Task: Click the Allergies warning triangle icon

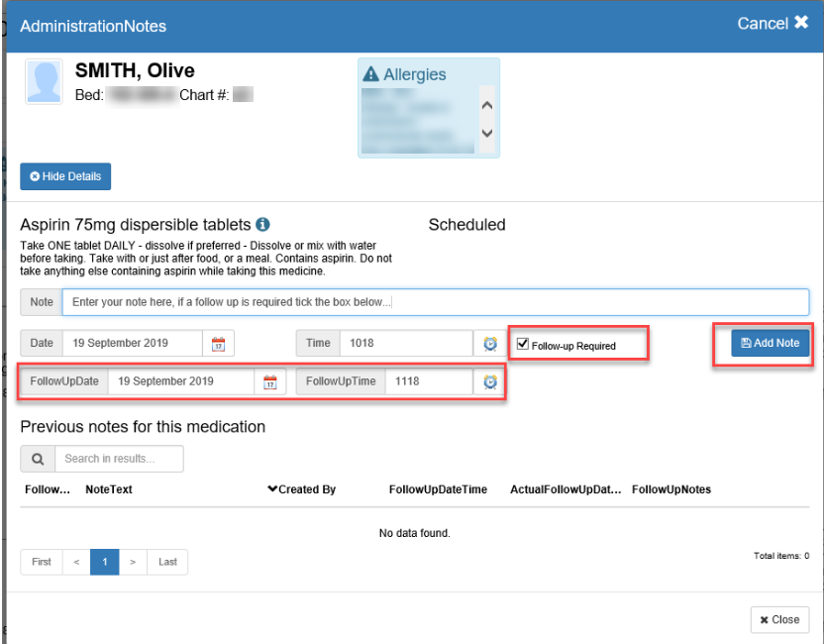Action: pyautogui.click(x=371, y=74)
